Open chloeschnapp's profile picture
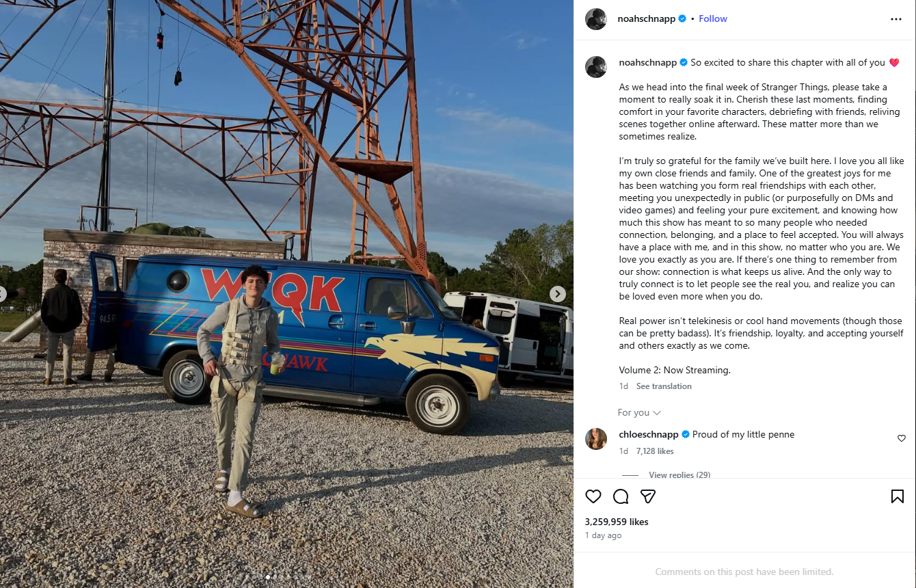The width and height of the screenshot is (916, 588). point(596,439)
